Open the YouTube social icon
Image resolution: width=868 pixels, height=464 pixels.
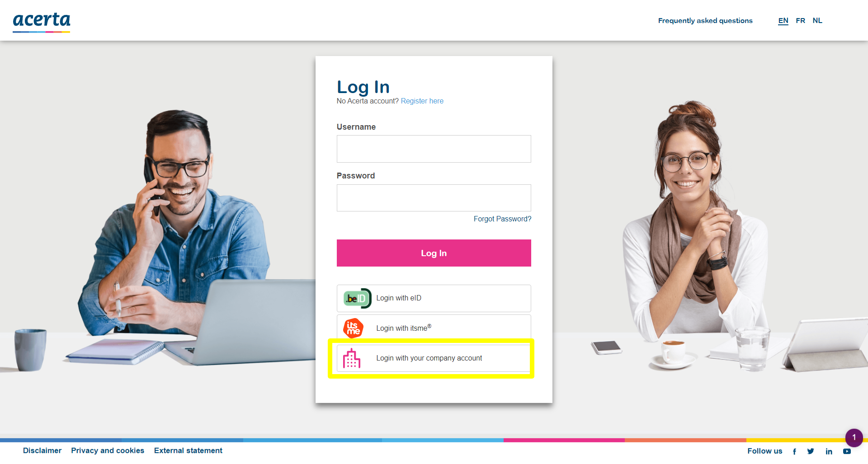click(x=847, y=451)
